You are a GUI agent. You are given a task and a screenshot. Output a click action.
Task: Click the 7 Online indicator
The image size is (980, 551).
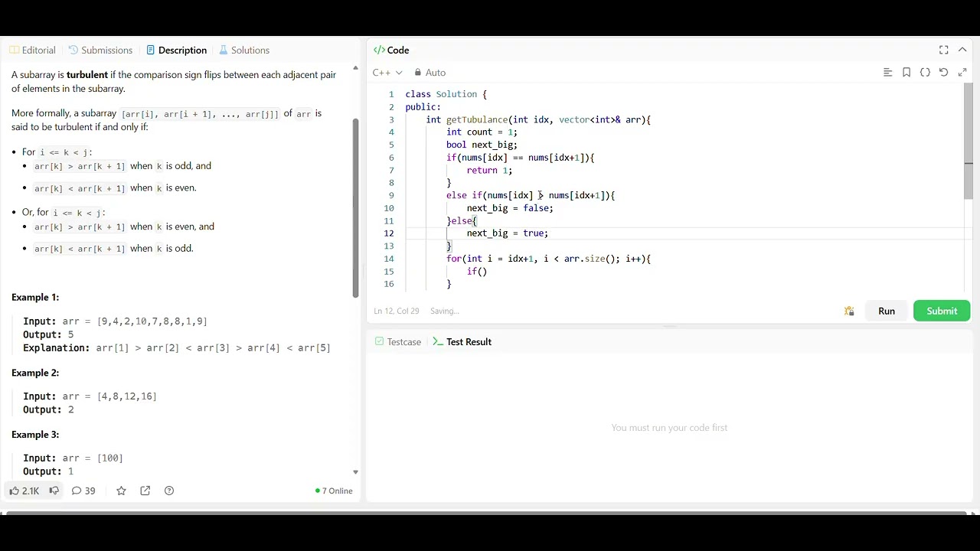(334, 491)
